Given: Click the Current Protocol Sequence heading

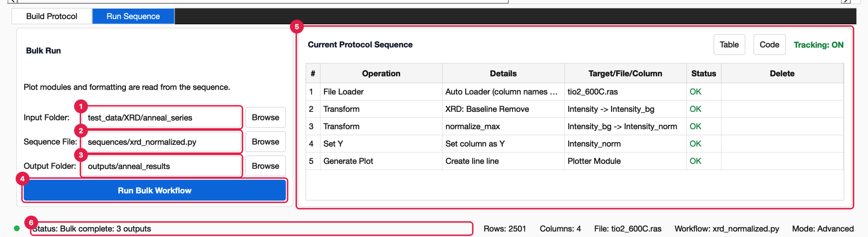Looking at the screenshot, I should [360, 45].
